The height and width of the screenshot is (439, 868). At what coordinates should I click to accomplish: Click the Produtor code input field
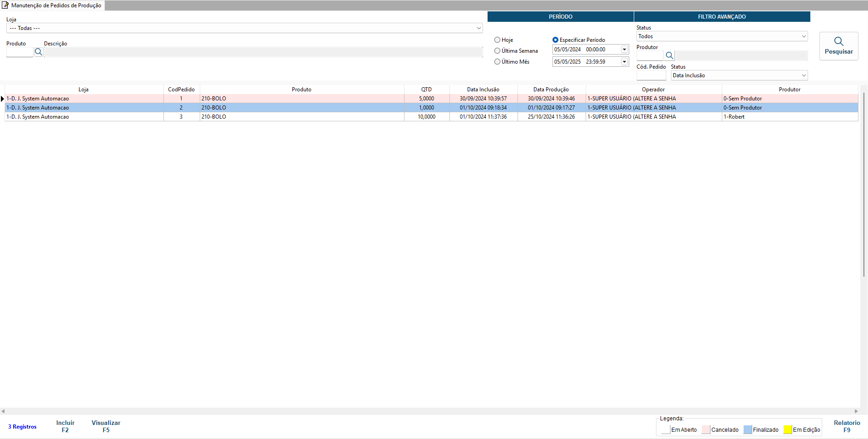coord(650,56)
